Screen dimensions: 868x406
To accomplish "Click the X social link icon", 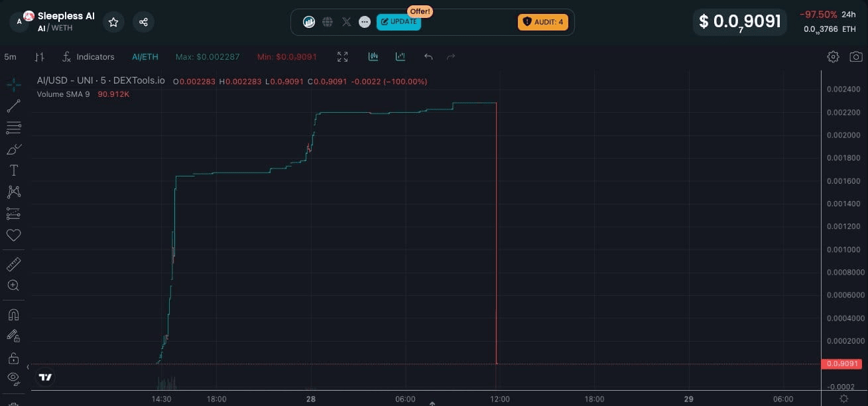I will [346, 22].
